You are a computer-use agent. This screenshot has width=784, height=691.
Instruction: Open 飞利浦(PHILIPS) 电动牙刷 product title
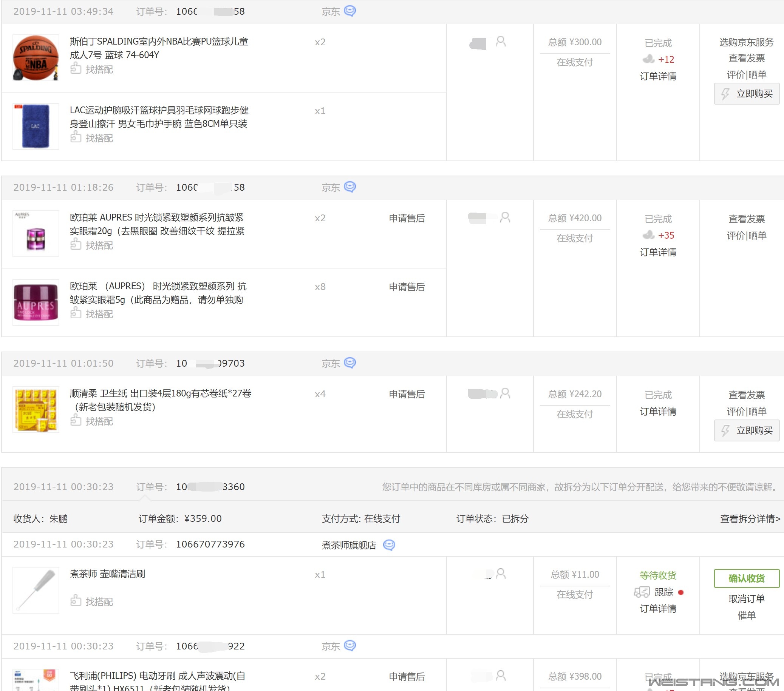coord(157,681)
